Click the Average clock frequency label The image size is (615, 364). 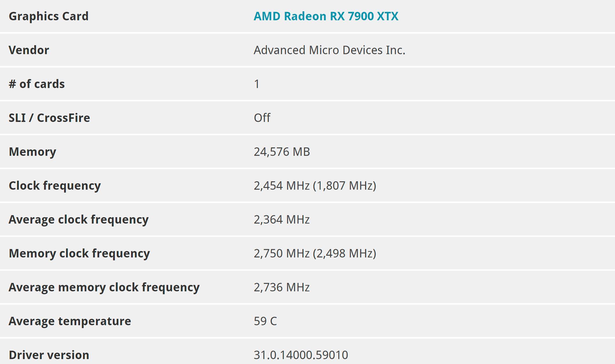[x=79, y=220]
